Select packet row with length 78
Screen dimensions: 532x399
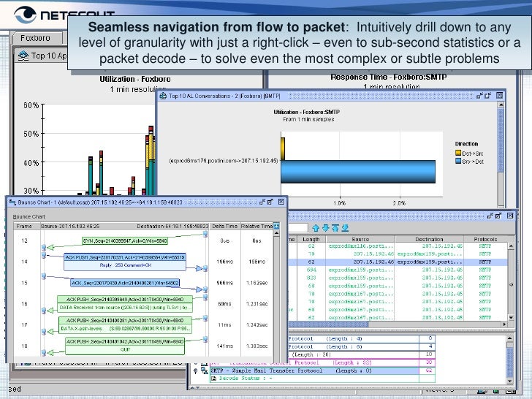pos(398,302)
